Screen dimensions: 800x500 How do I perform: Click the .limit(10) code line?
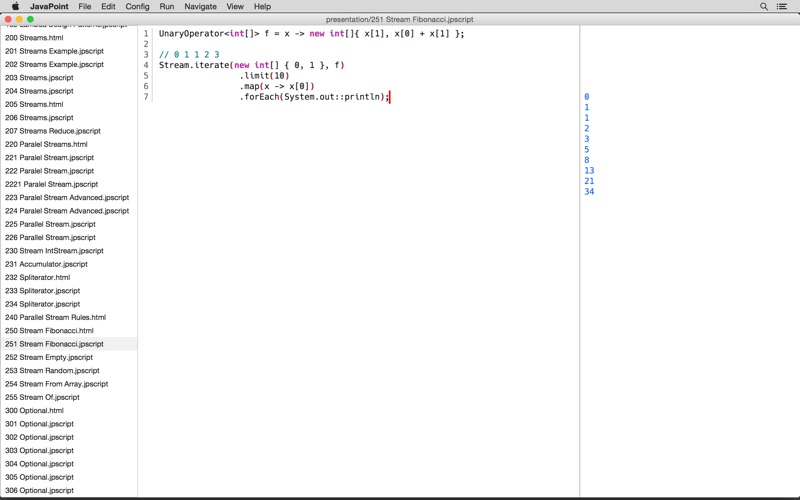click(x=264, y=76)
